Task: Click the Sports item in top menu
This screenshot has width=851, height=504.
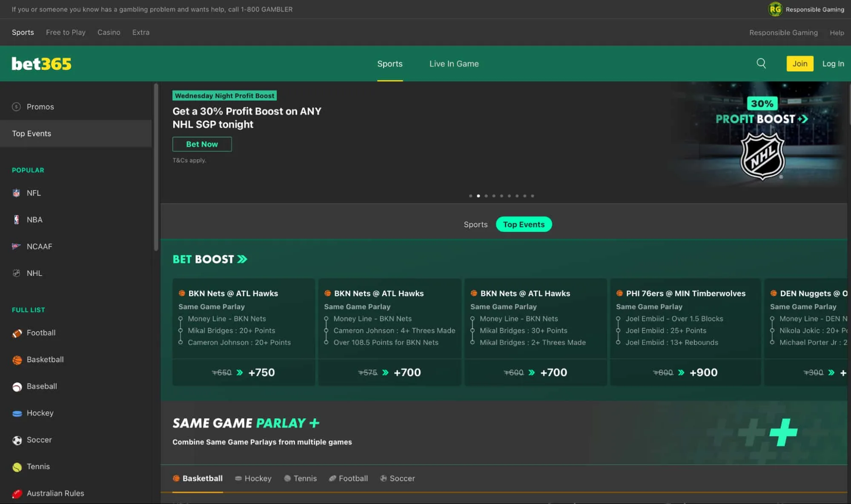Action: (23, 32)
